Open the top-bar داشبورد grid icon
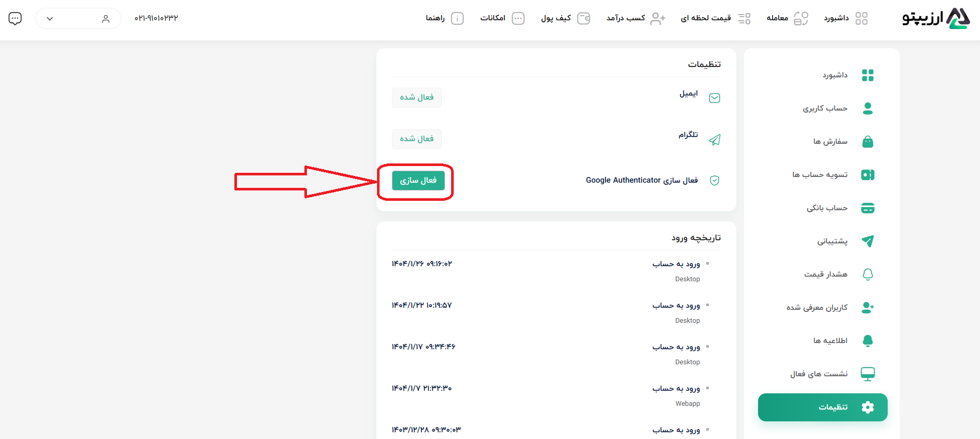Viewport: 980px width, 439px height. point(861,18)
